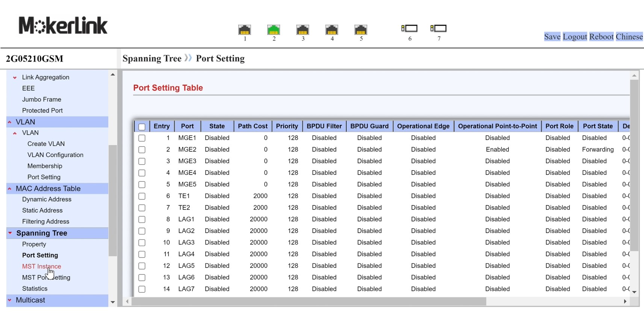Screen dimensions: 644x316
Task: Expand the Multicast menu section
Action: pyautogui.click(x=10, y=300)
